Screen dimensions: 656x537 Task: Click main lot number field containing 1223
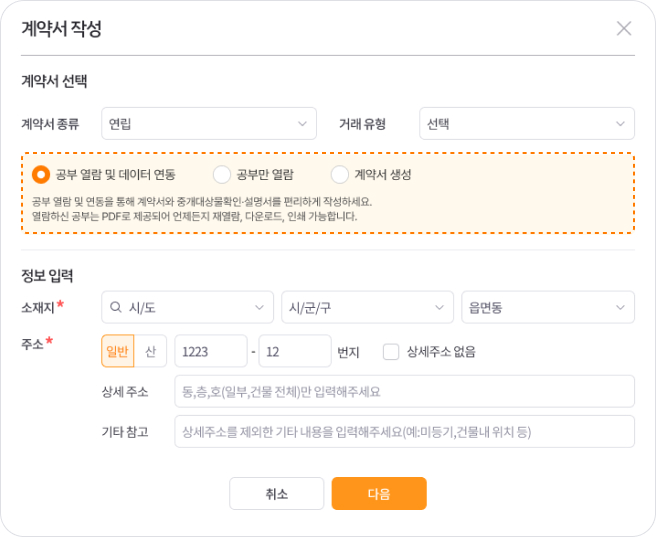pos(211,351)
